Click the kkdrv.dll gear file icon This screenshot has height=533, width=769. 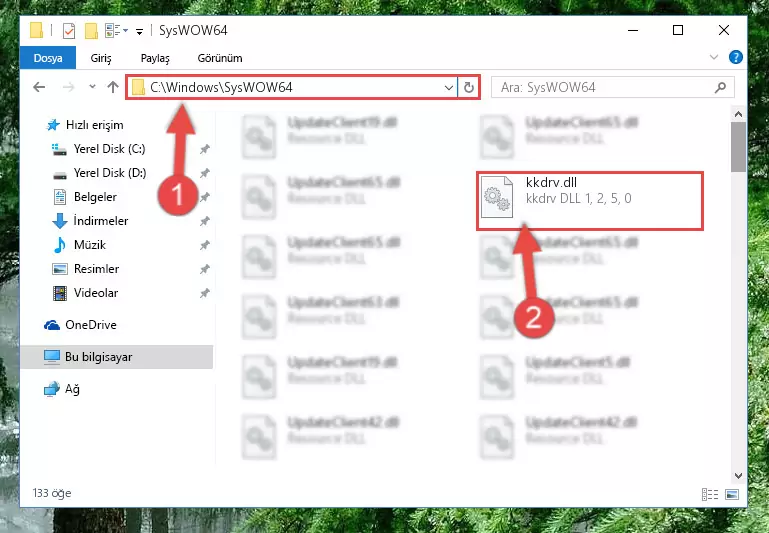(496, 197)
